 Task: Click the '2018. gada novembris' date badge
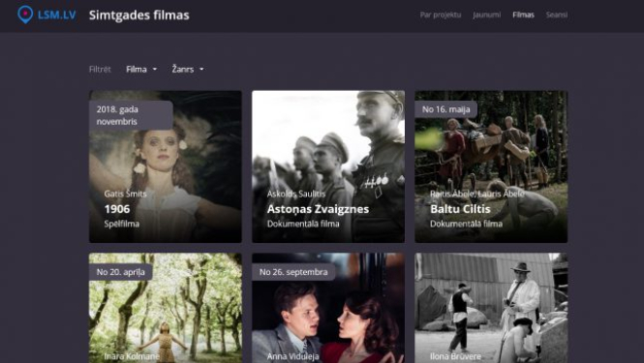click(131, 115)
